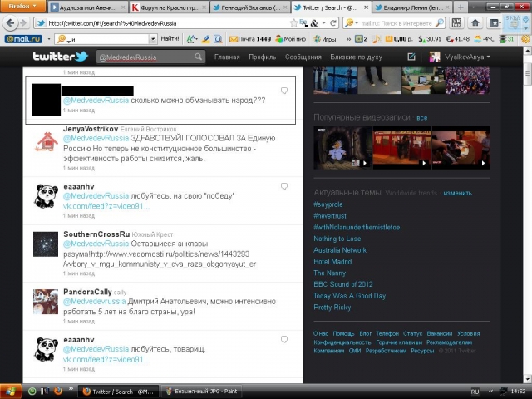Open the search engine selector dropdown

pyautogui.click(x=352, y=23)
